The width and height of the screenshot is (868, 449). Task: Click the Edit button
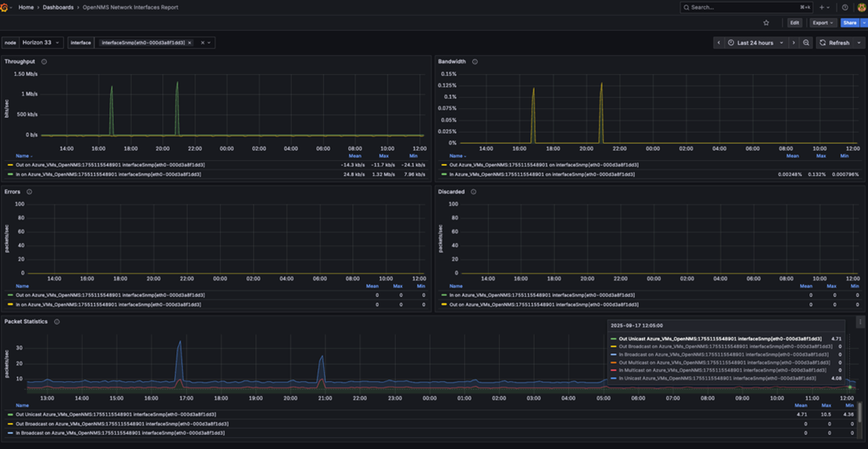click(794, 22)
